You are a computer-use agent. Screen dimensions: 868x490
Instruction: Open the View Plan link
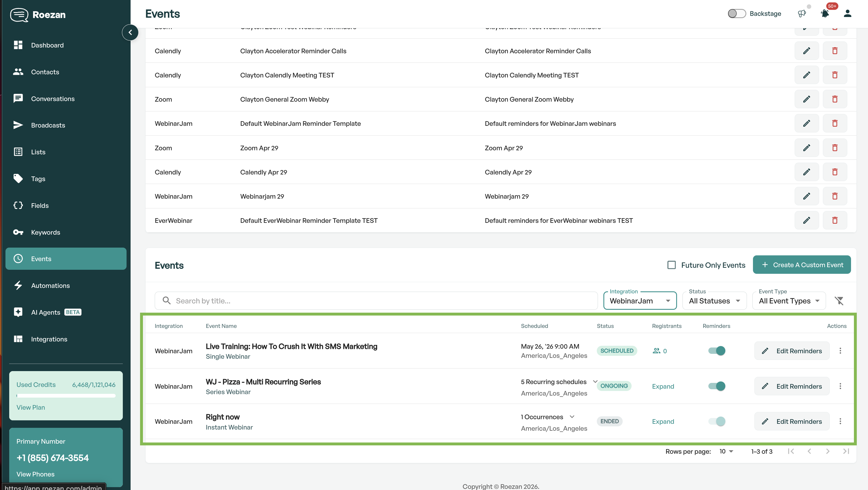[31, 407]
